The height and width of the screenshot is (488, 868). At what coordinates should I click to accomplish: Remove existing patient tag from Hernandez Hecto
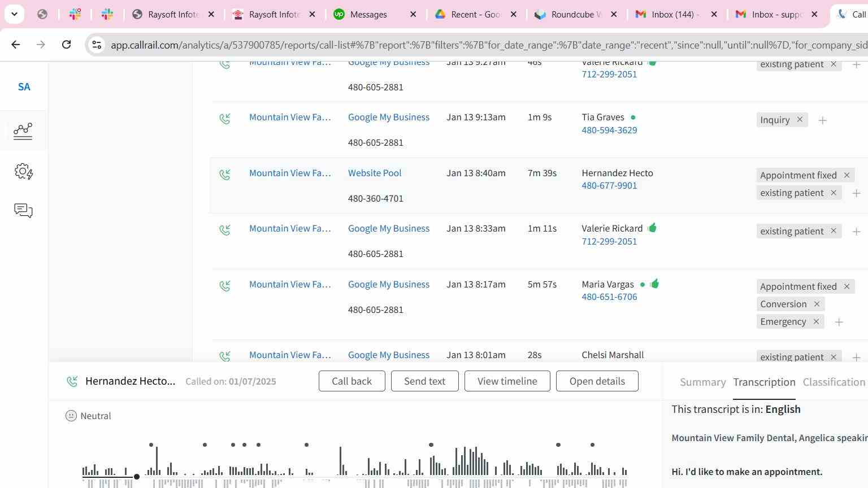[834, 193]
